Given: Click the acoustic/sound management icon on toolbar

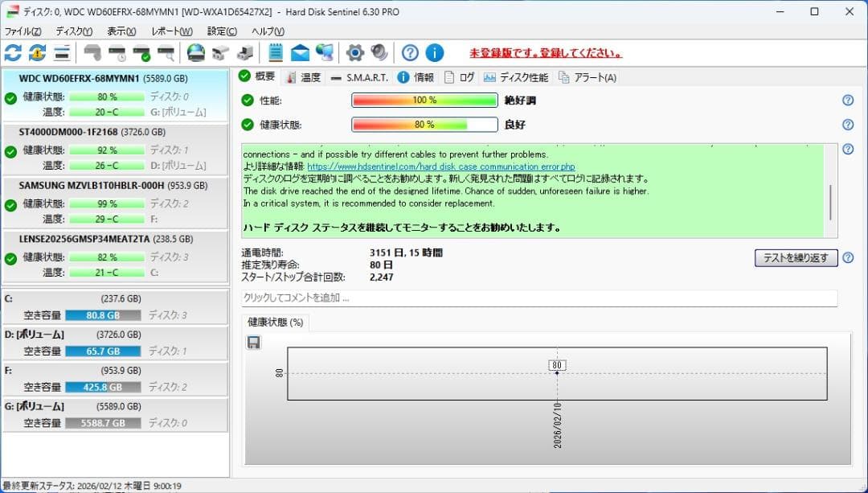Looking at the screenshot, I should 377,52.
